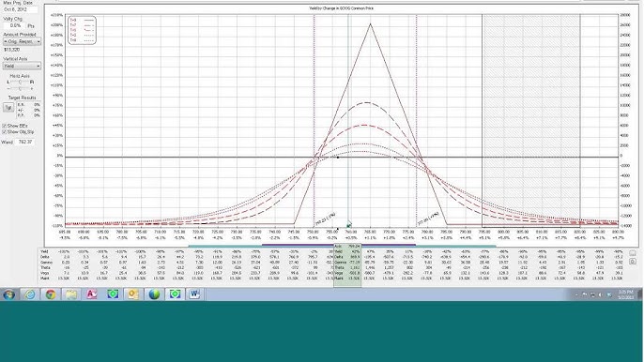Click the Horiz Axis zoom minus-plus slider
Viewport: 644px width, 362px height.
(x=20, y=88)
